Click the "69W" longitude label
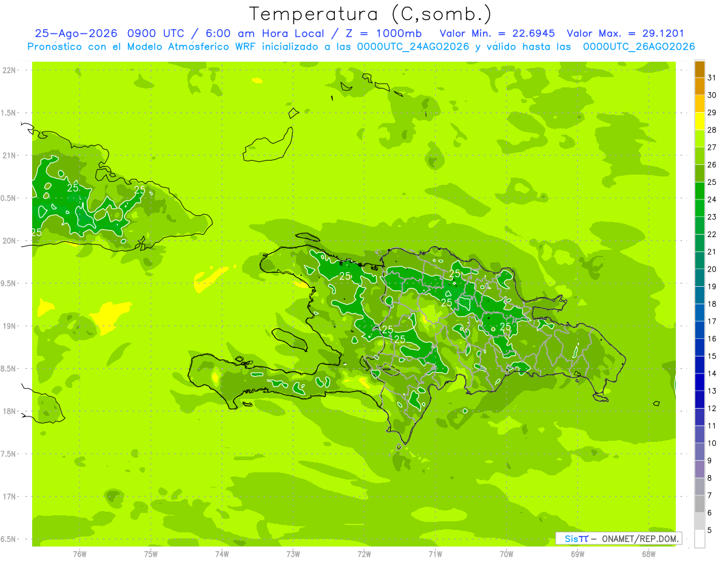This screenshot has width=728, height=562. point(577,554)
